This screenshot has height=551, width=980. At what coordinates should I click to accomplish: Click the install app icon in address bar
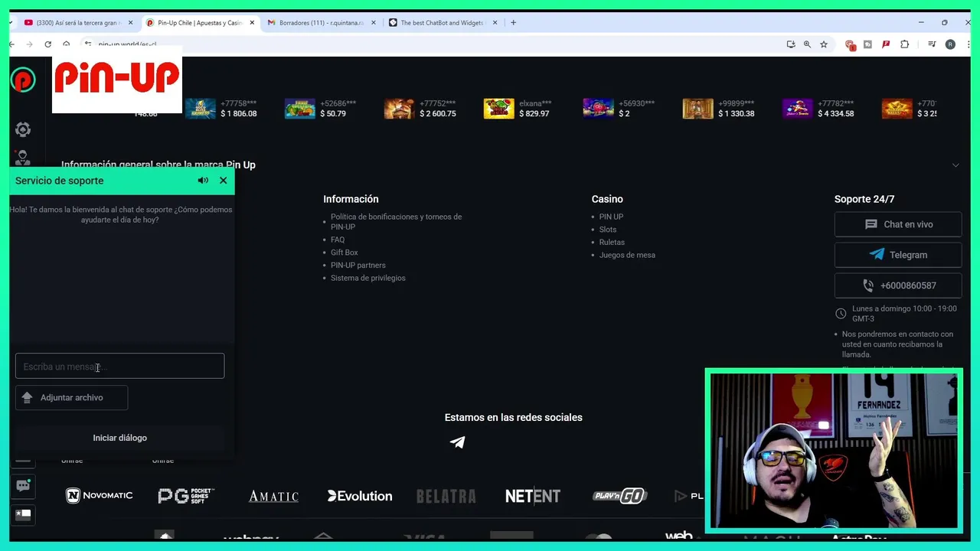pyautogui.click(x=791, y=44)
